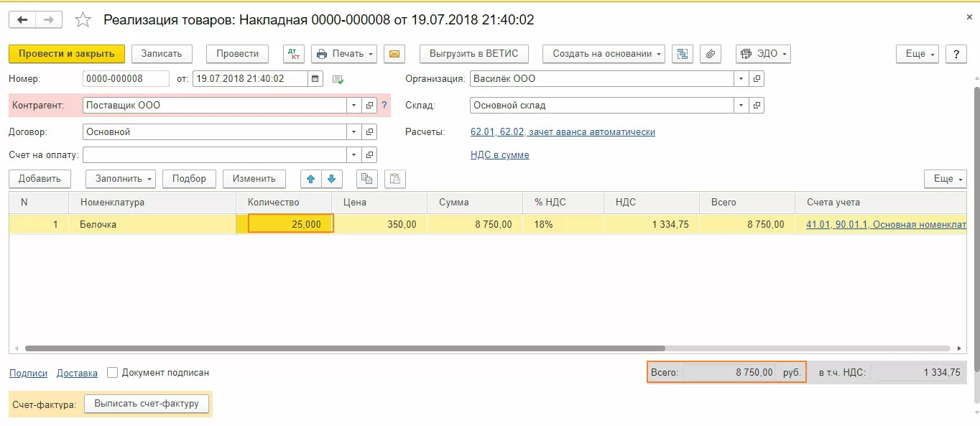This screenshot has width=980, height=426.
Task: Open the Заполнить dropdown
Action: coord(121,179)
